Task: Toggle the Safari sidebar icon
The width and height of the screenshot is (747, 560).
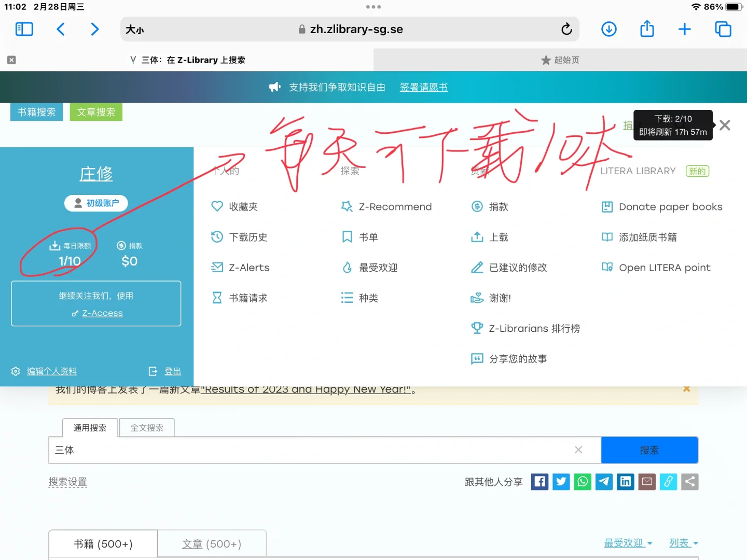Action: point(24,29)
